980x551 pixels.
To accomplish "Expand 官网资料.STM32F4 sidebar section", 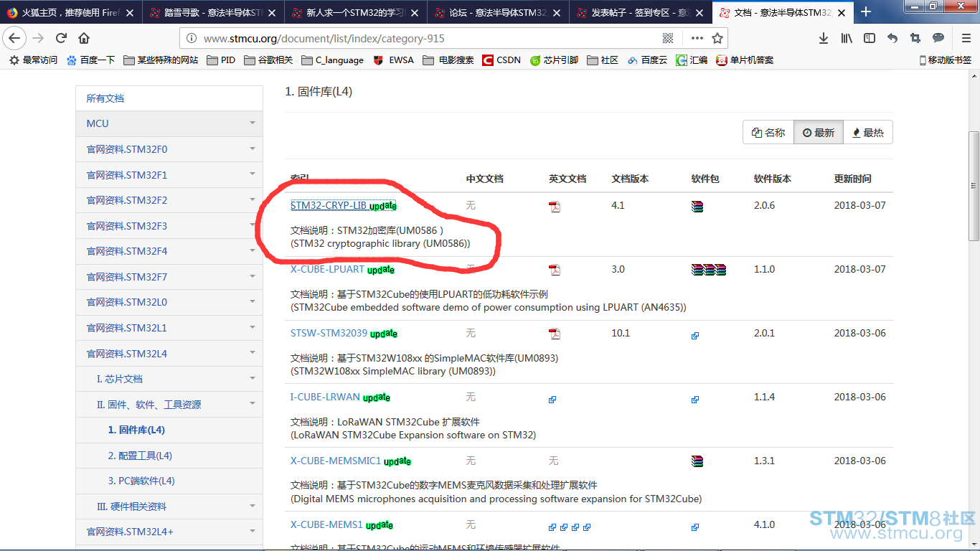I will pos(253,251).
